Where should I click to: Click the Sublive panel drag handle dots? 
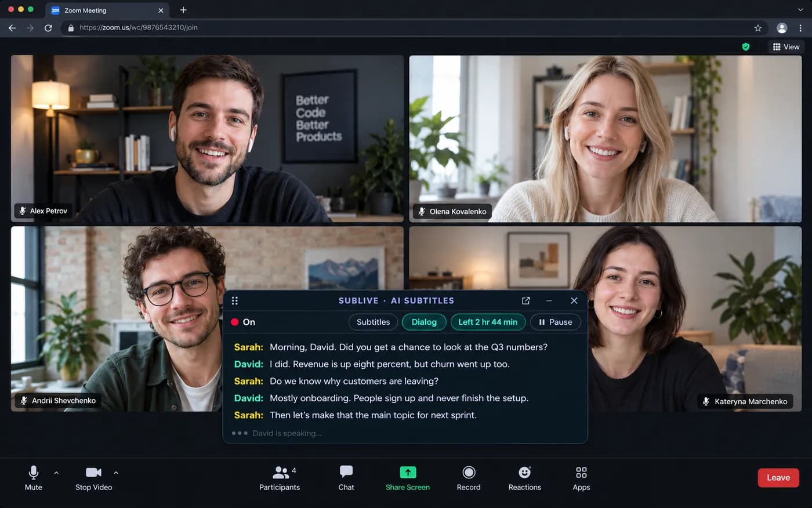point(235,300)
